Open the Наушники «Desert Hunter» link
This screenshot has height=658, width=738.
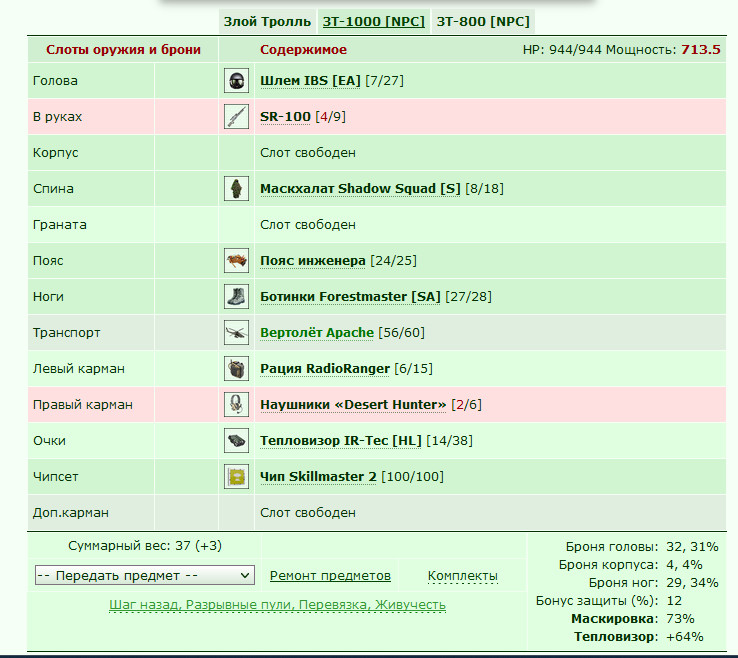353,405
